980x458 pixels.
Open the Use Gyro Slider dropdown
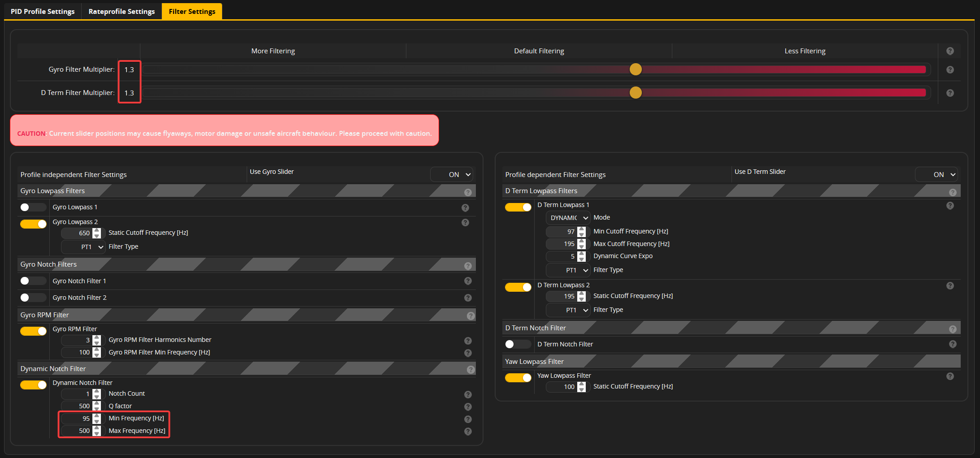pyautogui.click(x=451, y=175)
